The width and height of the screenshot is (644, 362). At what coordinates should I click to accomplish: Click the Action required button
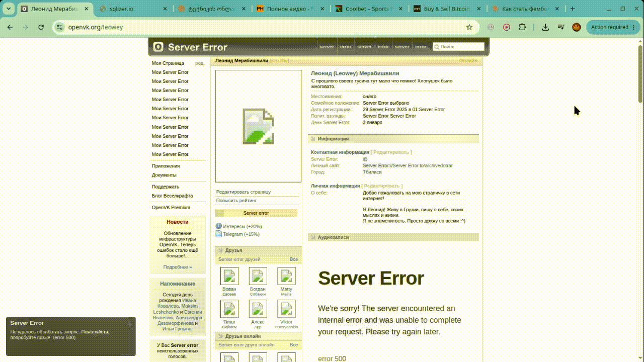tap(613, 27)
